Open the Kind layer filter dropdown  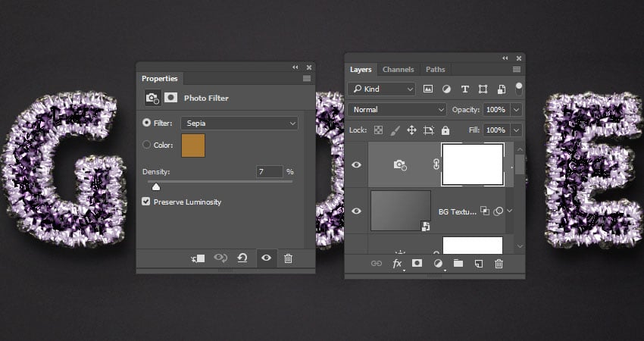[382, 89]
